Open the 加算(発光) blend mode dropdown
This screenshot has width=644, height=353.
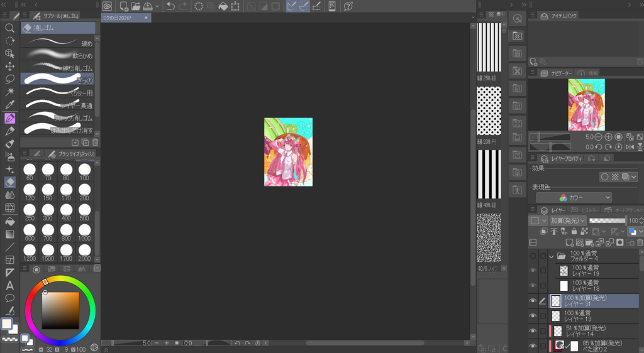point(567,221)
